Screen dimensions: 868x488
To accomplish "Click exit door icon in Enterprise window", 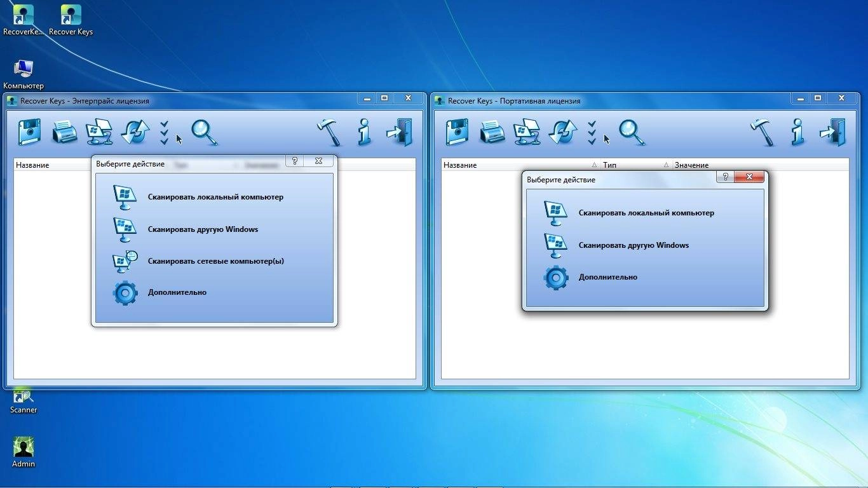I will pos(400,132).
